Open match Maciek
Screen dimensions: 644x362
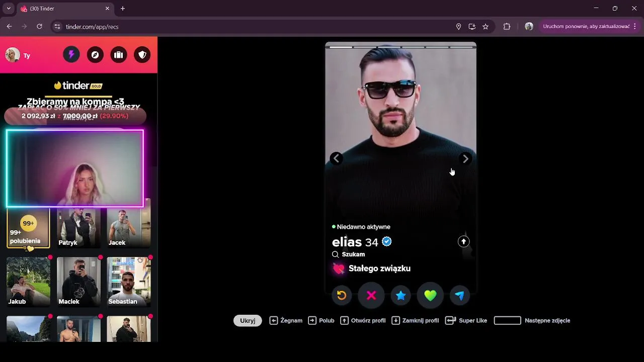pyautogui.click(x=78, y=282)
